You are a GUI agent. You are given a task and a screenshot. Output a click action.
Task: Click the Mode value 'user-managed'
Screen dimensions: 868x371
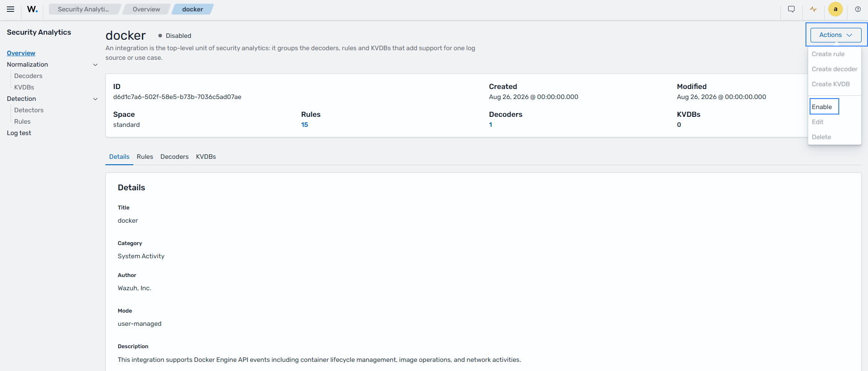(x=140, y=324)
